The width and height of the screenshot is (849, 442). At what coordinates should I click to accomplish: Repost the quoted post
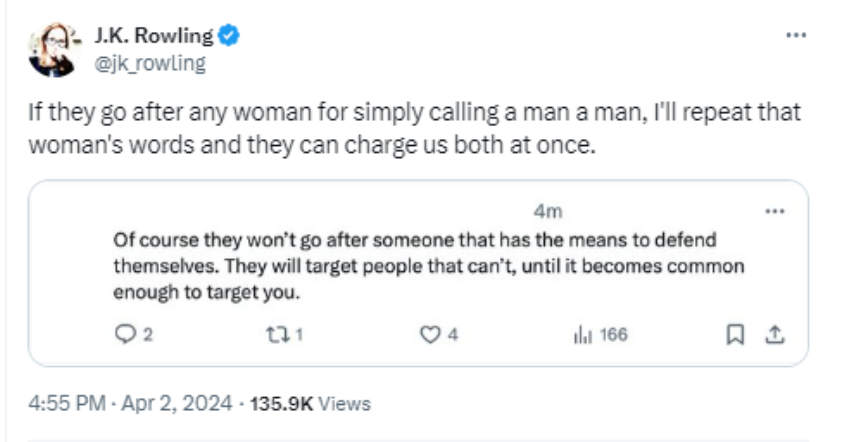[x=280, y=335]
